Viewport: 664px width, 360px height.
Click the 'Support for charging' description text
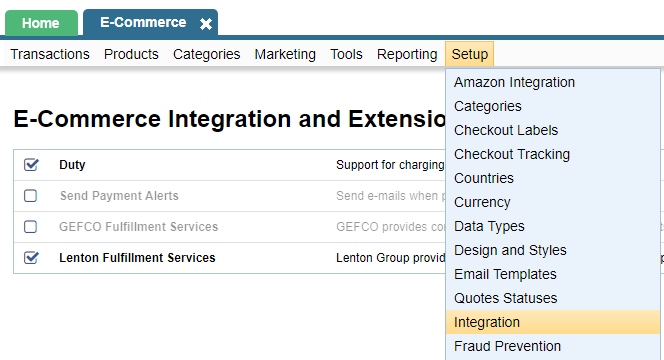coord(390,165)
